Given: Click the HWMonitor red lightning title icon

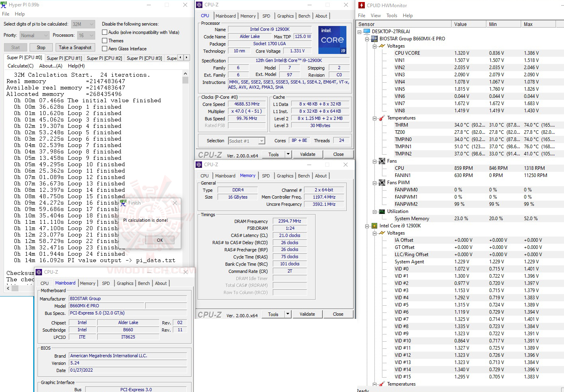Looking at the screenshot, I should (x=362, y=5).
